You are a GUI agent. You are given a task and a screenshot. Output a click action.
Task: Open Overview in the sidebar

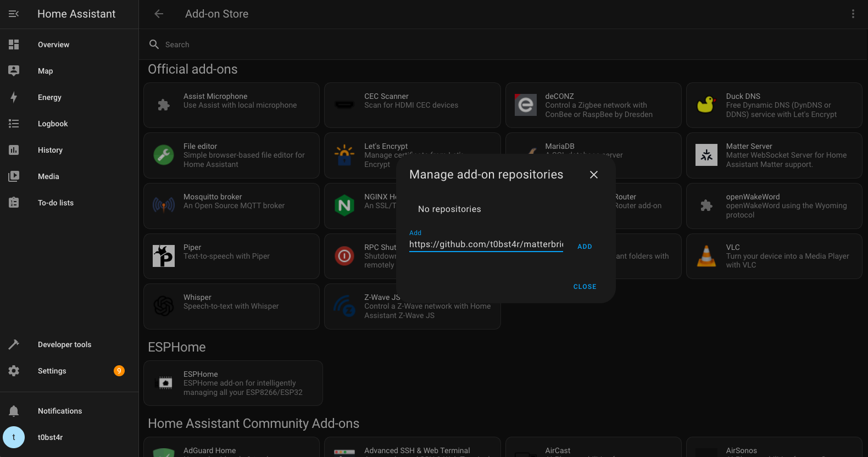69,44
